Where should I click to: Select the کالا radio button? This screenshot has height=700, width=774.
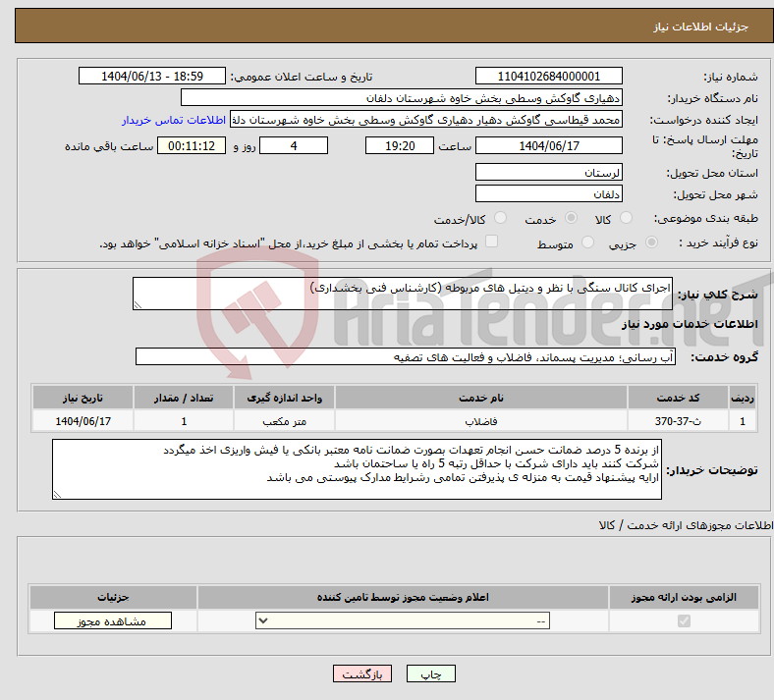click(626, 218)
